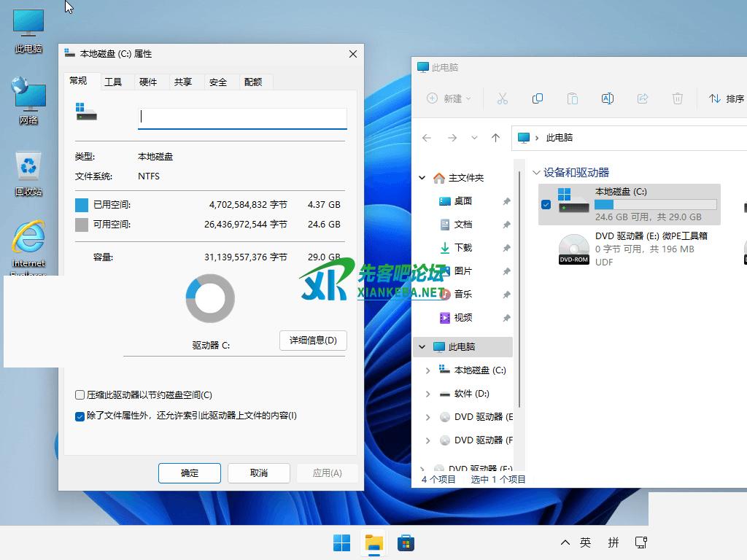Toggle the Local Disk (C:) selection checkbox
Screen dimensions: 747x560
tap(546, 205)
